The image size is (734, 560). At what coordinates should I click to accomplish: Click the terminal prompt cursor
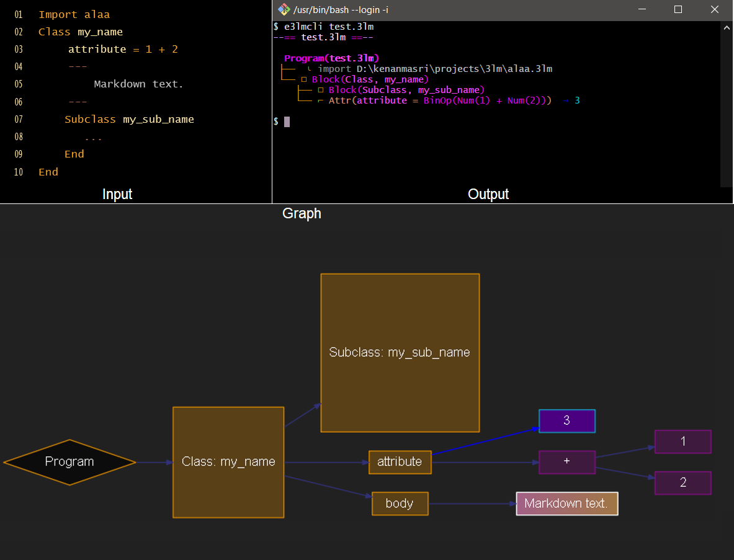[287, 122]
